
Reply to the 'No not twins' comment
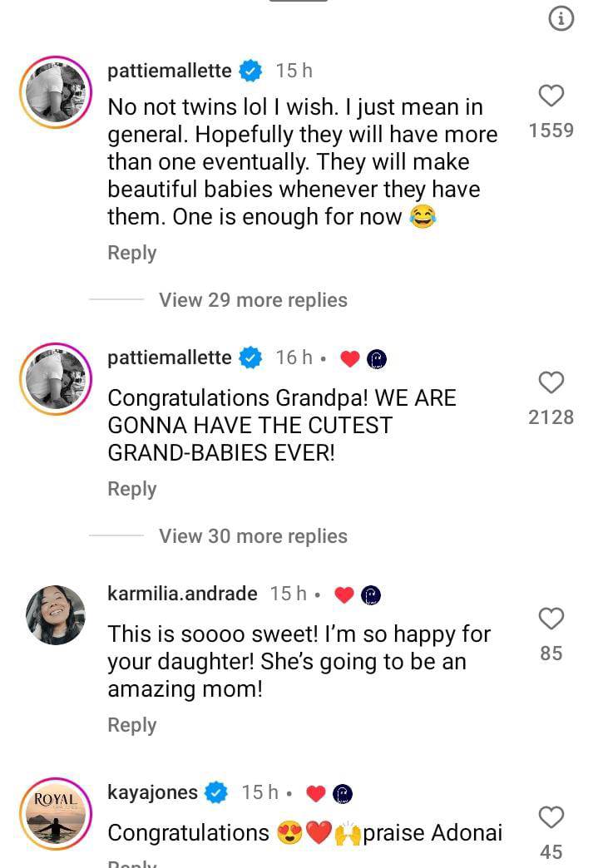point(132,253)
